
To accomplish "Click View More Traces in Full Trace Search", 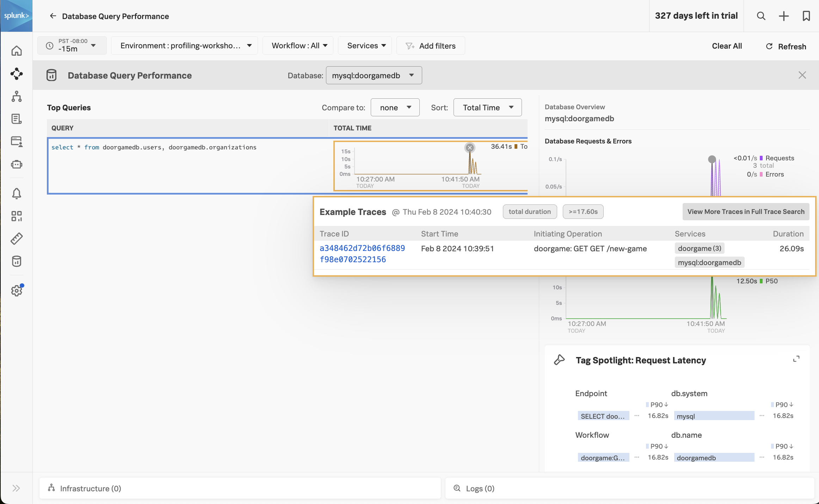I will (x=746, y=211).
